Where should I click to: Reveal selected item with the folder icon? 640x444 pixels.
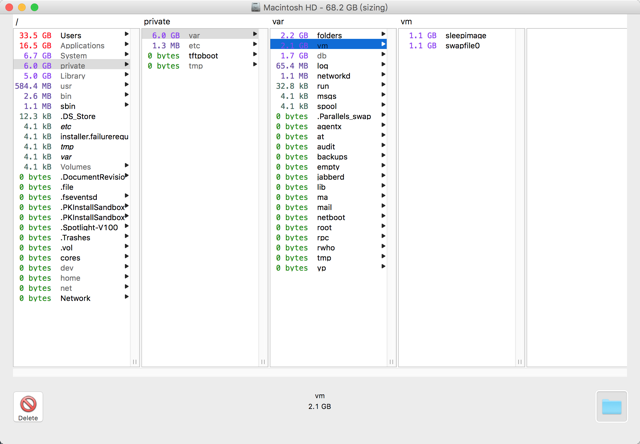[611, 406]
